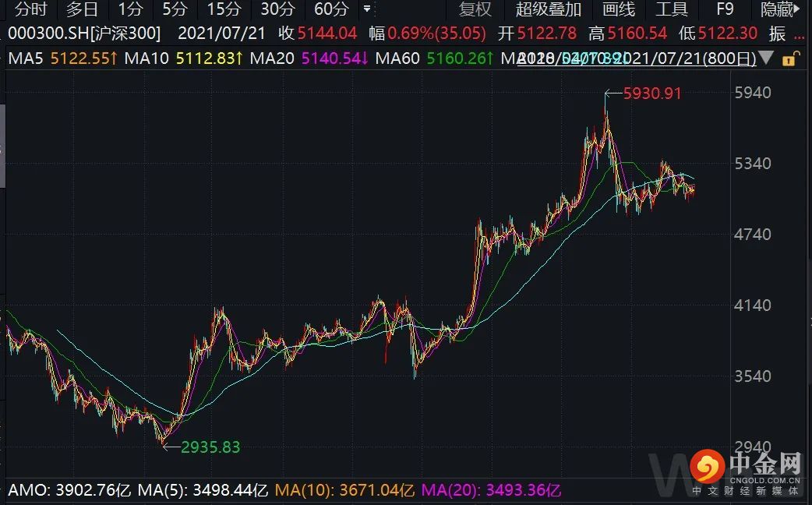Open the date range dropdown triangle
The height and width of the screenshot is (505, 812).
coord(766,58)
